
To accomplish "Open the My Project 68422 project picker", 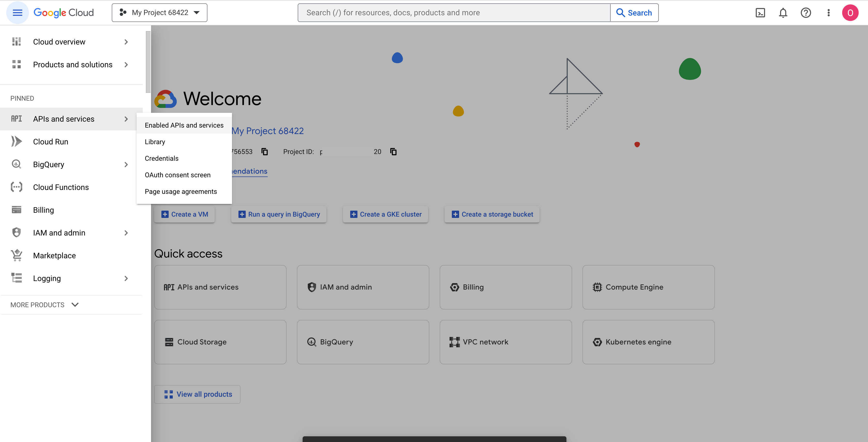I will 159,13.
